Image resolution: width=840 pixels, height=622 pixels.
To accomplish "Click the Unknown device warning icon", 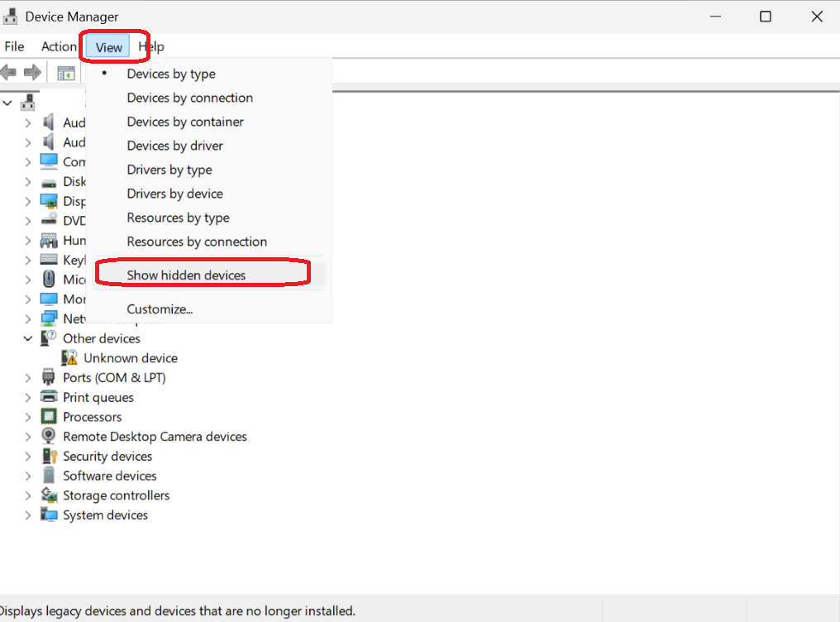I will pyautogui.click(x=69, y=357).
